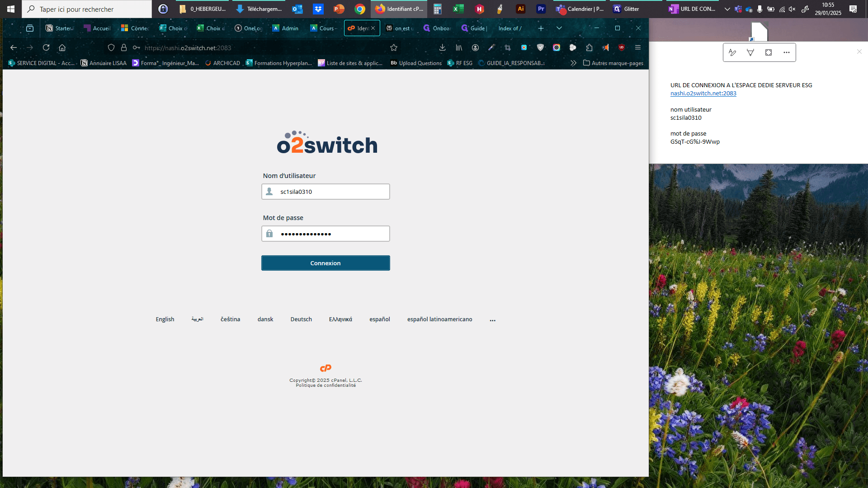This screenshot has width=868, height=488.
Task: Open the Annuaire LISAA bookmark
Action: point(104,63)
